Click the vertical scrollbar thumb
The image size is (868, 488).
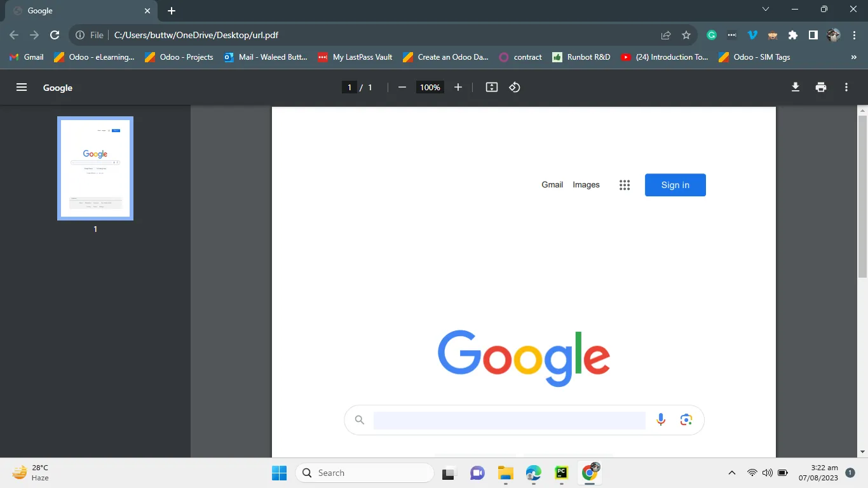(x=862, y=196)
